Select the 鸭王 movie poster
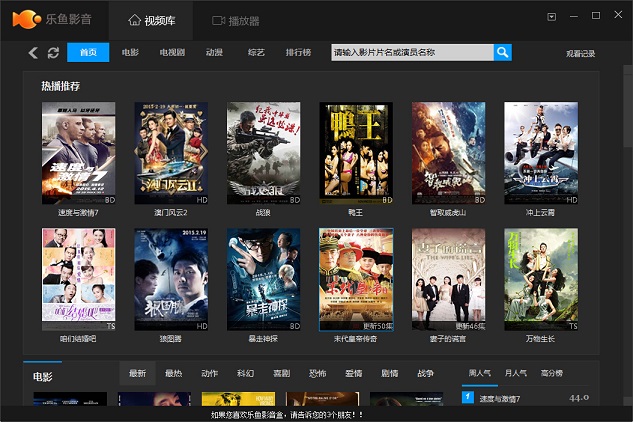Viewport: 633px width, 422px height. click(356, 154)
